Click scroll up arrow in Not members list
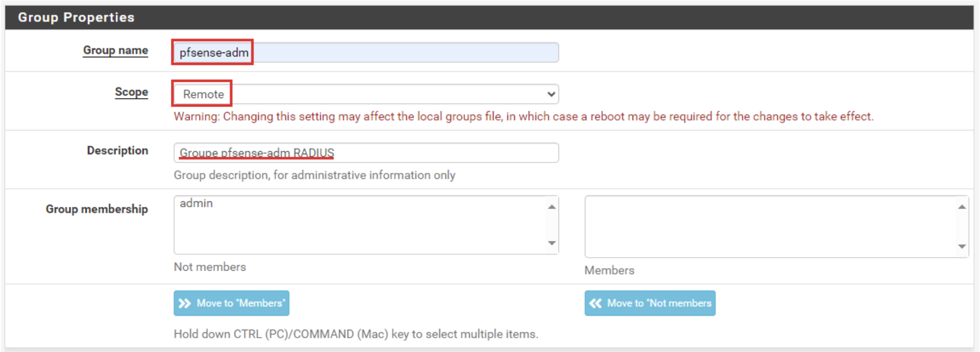This screenshot has width=980, height=352. [x=552, y=206]
